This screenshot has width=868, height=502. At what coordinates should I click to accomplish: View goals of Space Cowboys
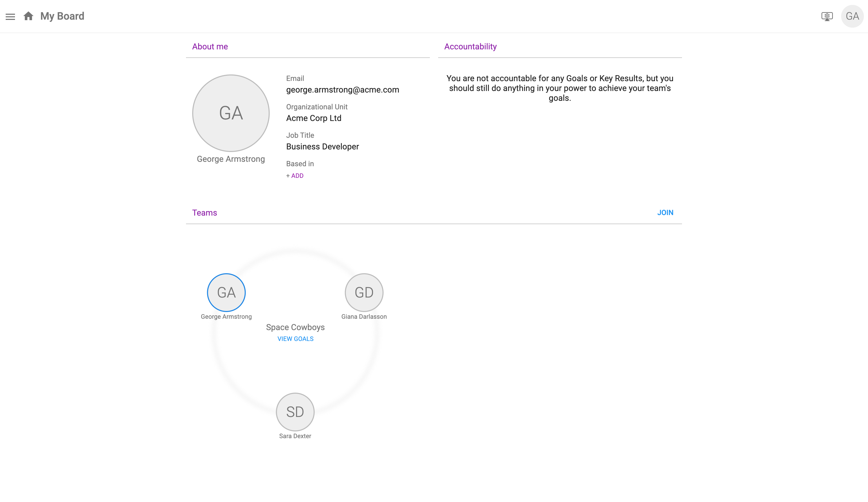click(296, 339)
